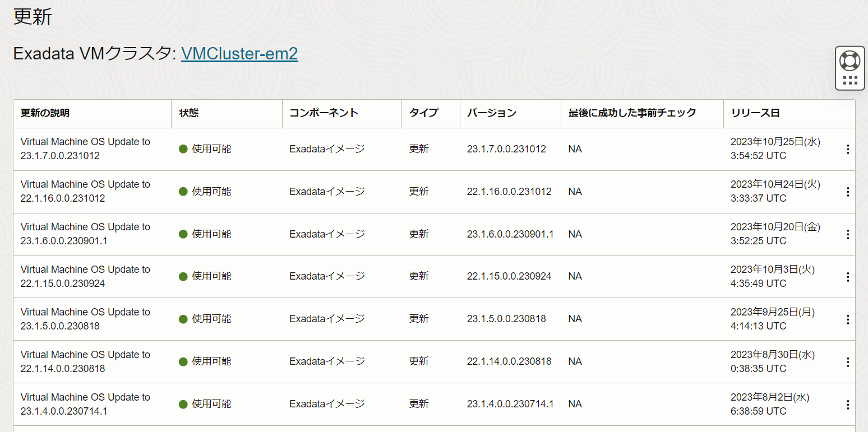Open actions menu for 23.1.6.0.0.230901.1 update
Screen dimensions: 868x432
(x=847, y=234)
